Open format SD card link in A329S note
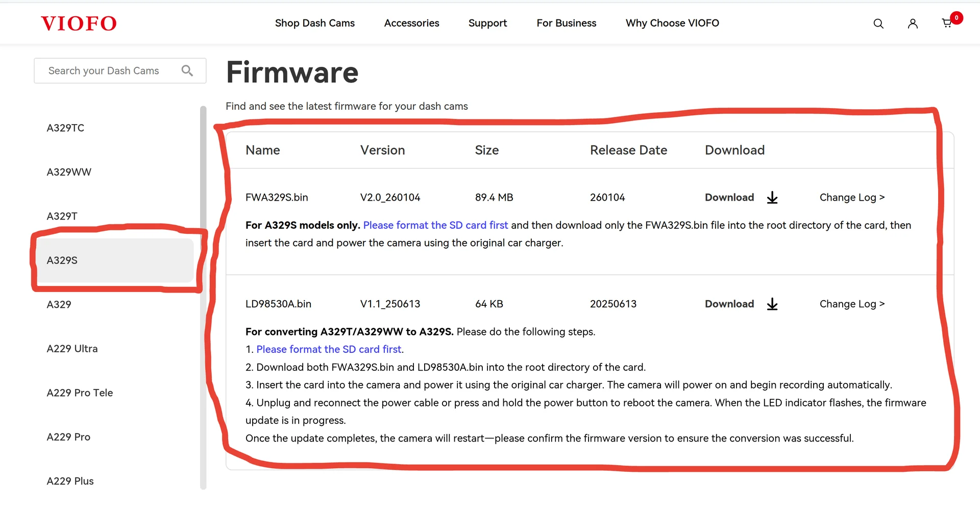 pos(435,225)
